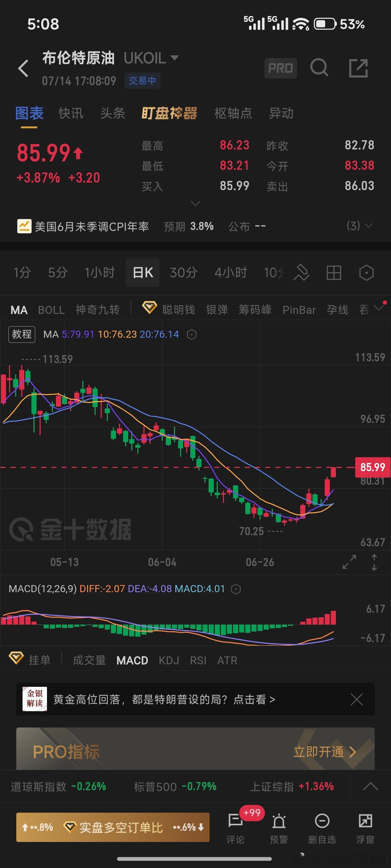
Task: Expand the (3) economic events list
Action: coord(359,226)
